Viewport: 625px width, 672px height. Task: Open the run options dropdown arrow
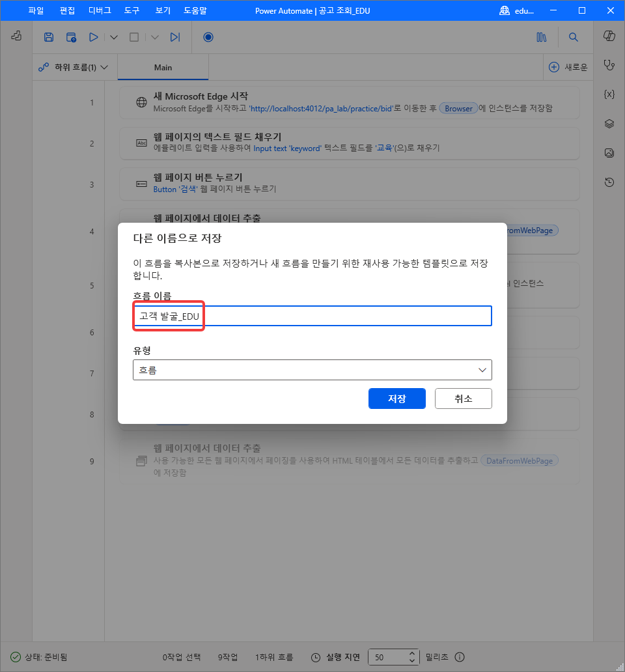point(113,37)
